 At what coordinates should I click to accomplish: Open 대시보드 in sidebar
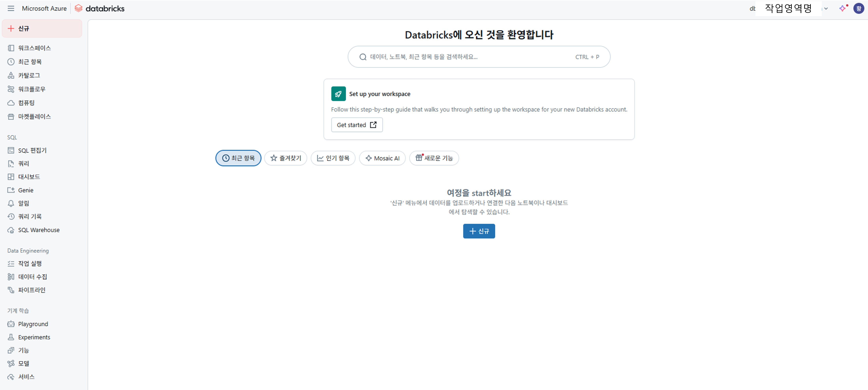42,177
